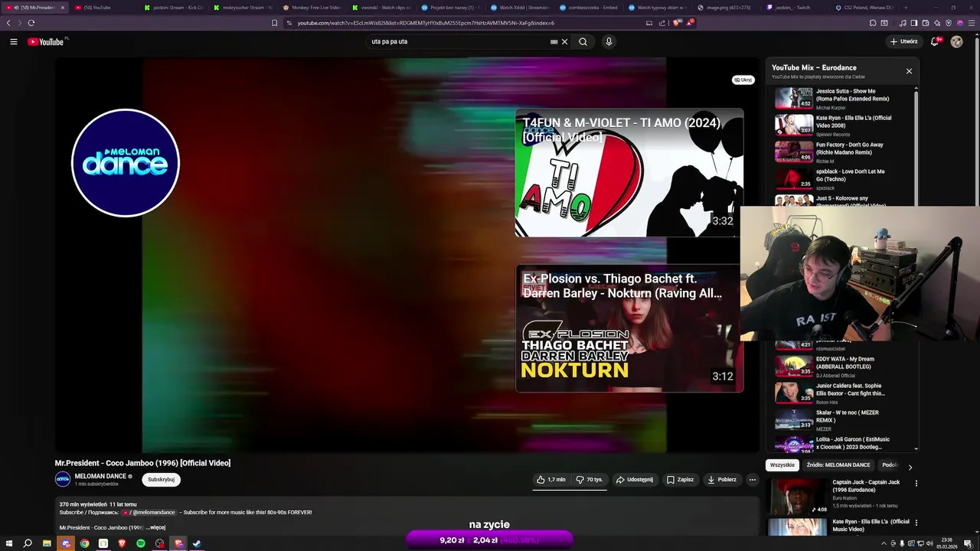980x551 pixels.
Task: Play suggested Ex-Plosion Nokturn end-screen video
Action: (629, 328)
